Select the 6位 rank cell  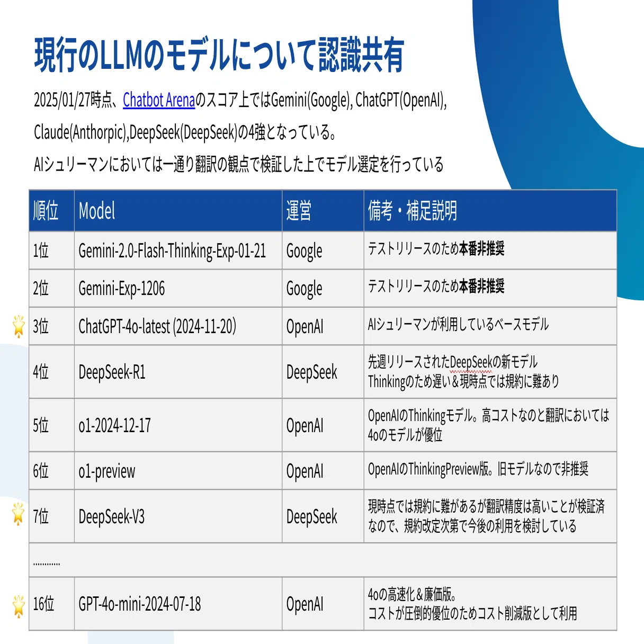(x=52, y=471)
